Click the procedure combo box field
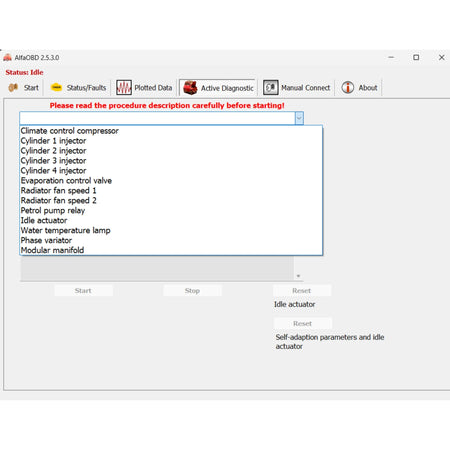 pyautogui.click(x=157, y=118)
